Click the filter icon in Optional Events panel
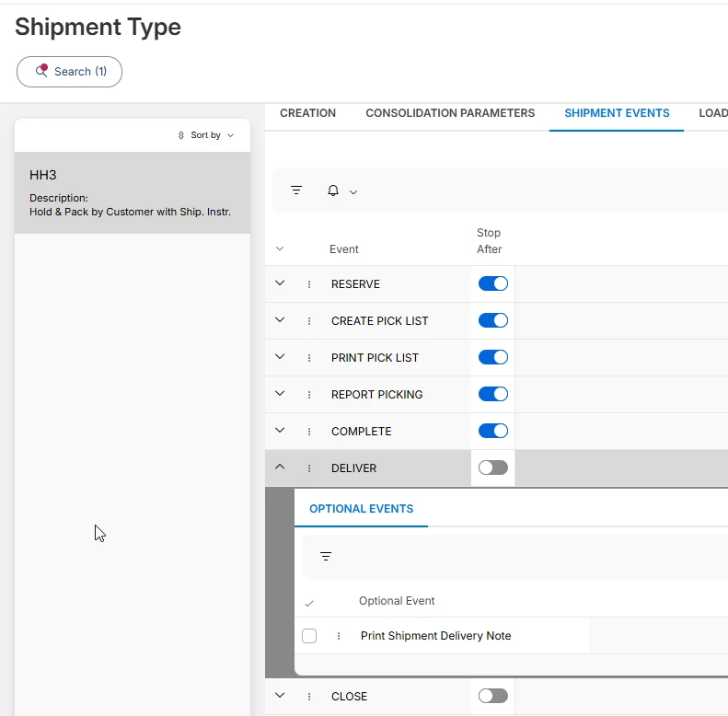This screenshot has width=728, height=716. 326,556
